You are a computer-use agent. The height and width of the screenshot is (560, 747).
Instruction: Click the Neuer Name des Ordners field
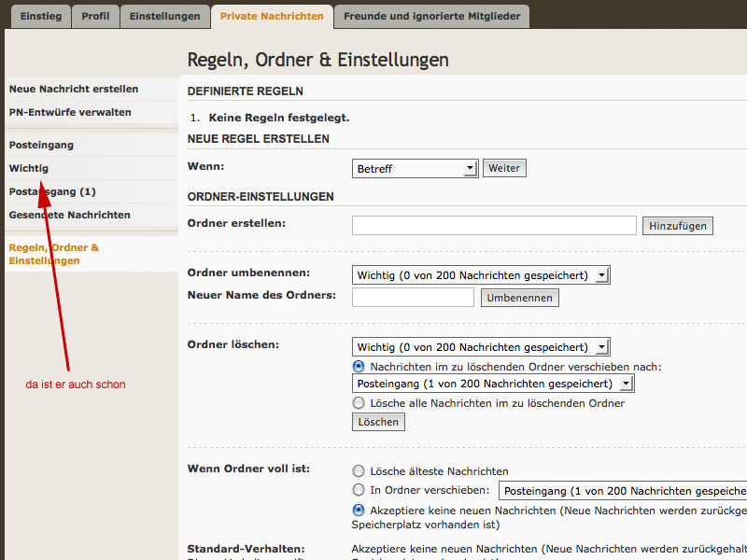pos(413,298)
